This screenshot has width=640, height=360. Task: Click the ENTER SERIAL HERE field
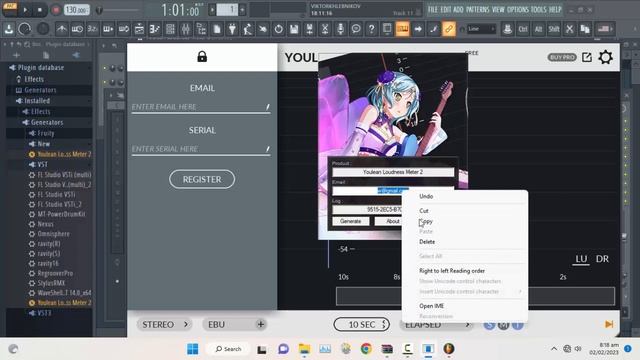pos(201,149)
